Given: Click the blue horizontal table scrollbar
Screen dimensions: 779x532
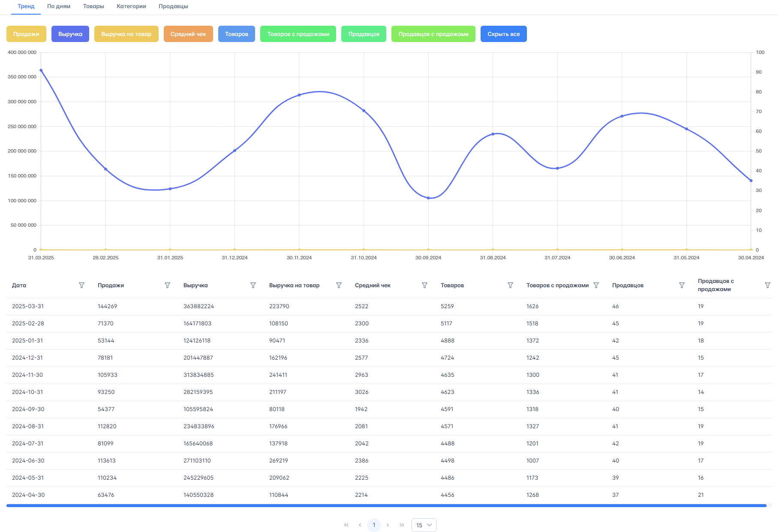Looking at the screenshot, I should (386, 506).
